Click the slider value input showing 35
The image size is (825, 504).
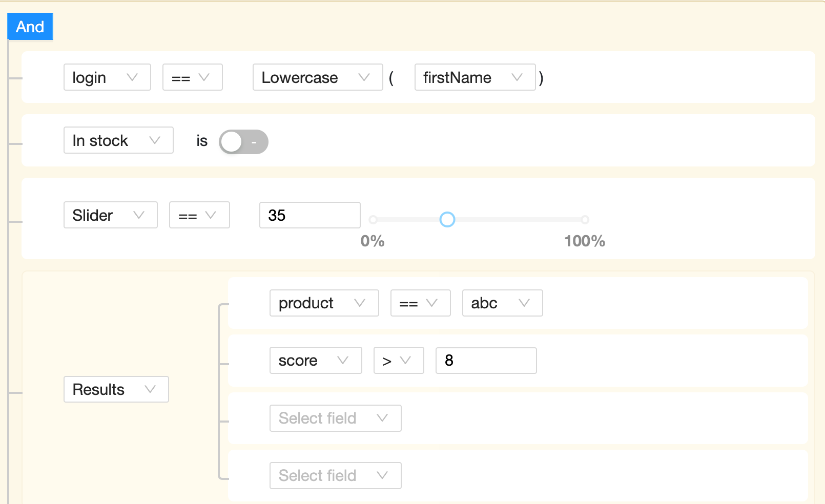[310, 215]
